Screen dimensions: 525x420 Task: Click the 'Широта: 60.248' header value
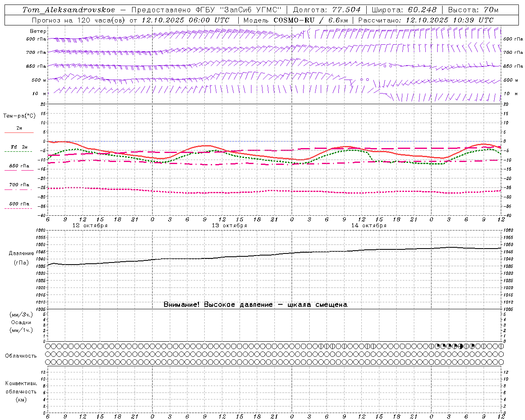tap(404, 10)
